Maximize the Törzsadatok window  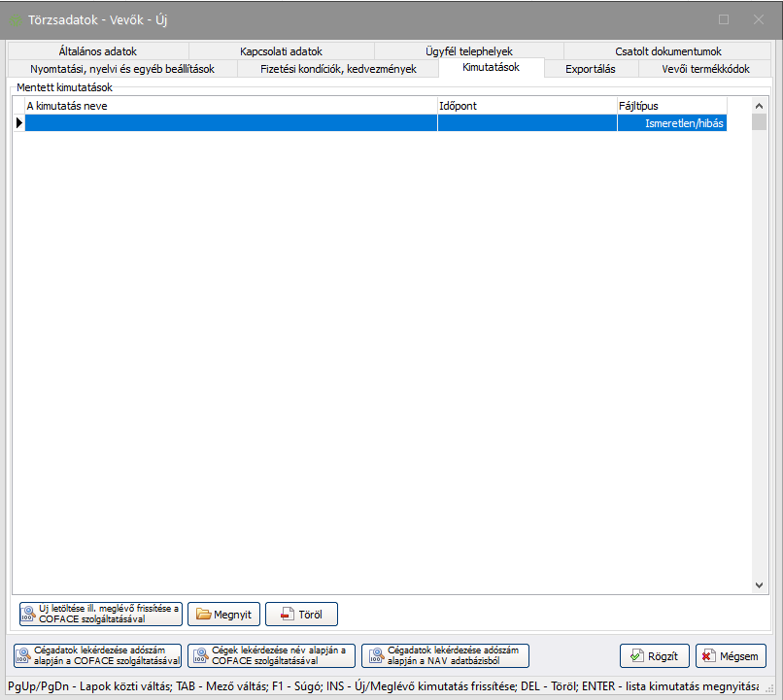(724, 19)
